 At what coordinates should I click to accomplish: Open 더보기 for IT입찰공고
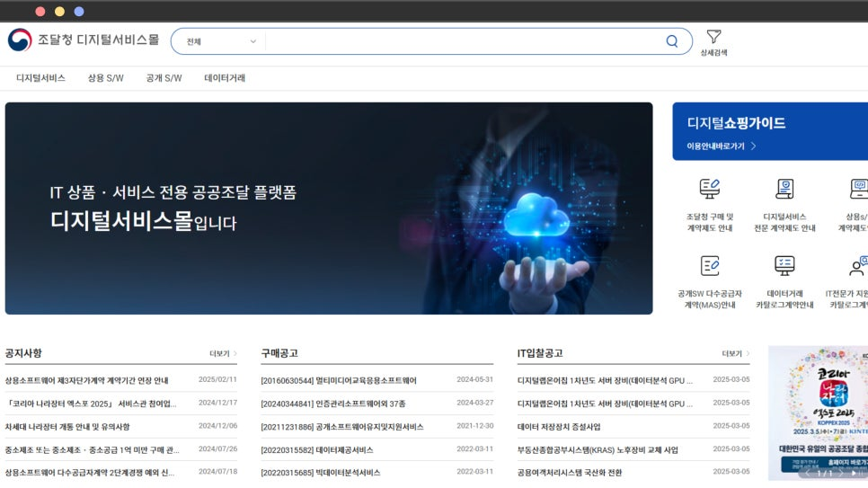[x=735, y=353]
